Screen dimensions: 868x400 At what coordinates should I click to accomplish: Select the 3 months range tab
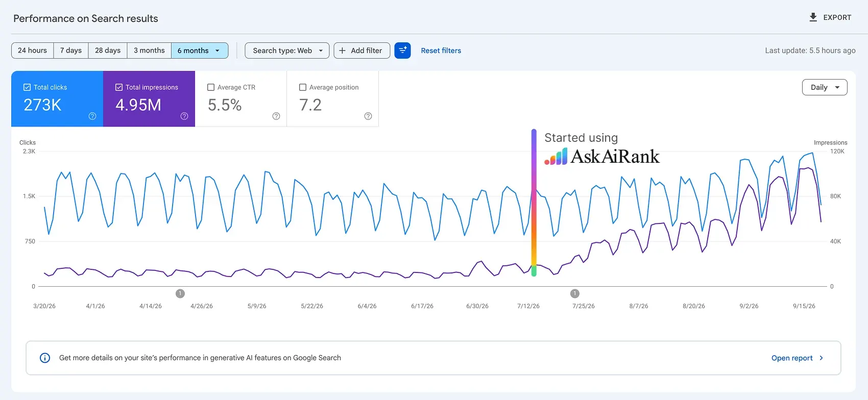[149, 51]
